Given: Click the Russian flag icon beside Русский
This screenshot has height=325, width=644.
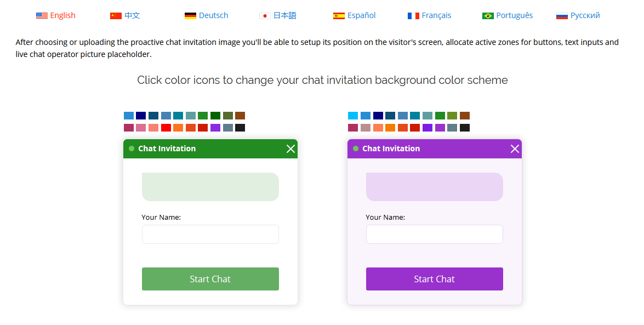Looking at the screenshot, I should click(562, 15).
